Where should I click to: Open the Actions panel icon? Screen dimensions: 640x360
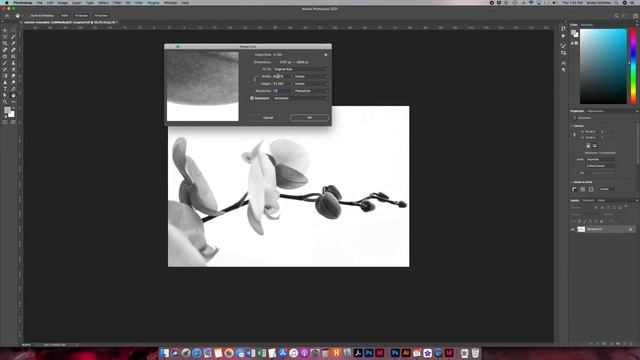pyautogui.click(x=564, y=36)
